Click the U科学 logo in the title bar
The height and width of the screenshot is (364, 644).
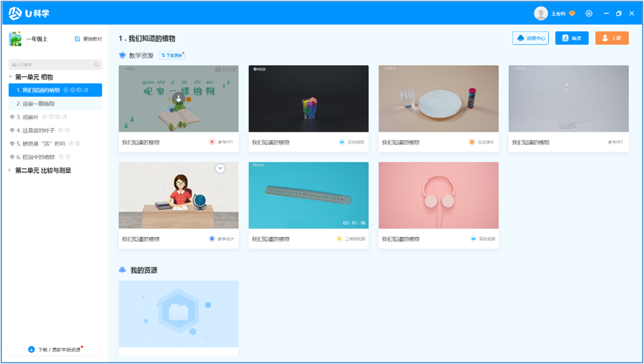coord(30,13)
